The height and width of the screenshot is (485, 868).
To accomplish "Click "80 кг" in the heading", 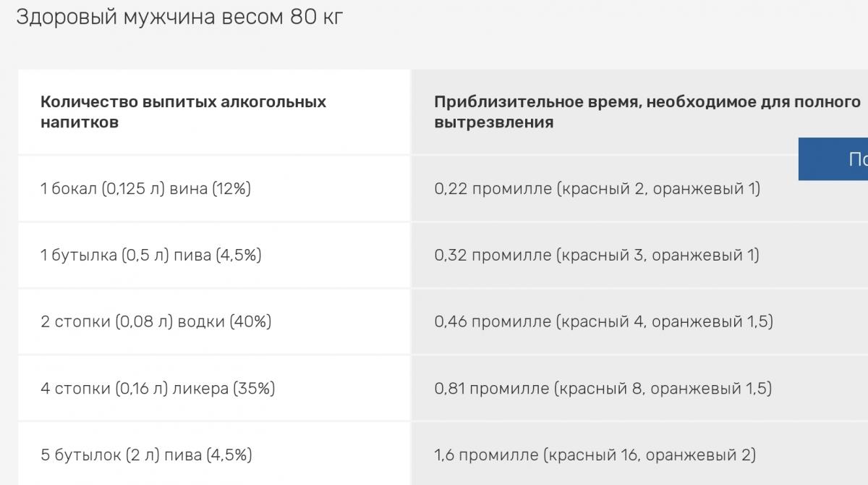I will click(316, 17).
